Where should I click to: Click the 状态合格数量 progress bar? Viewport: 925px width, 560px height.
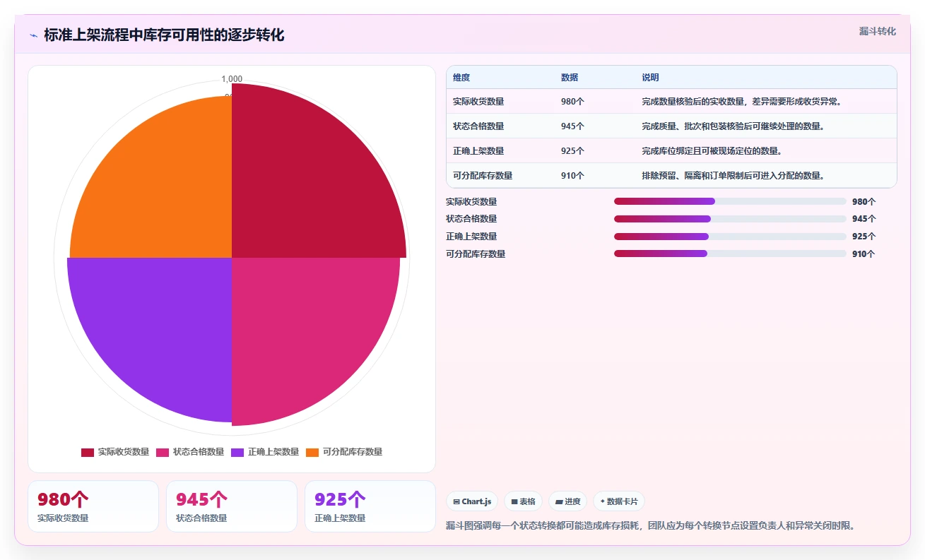click(x=730, y=219)
